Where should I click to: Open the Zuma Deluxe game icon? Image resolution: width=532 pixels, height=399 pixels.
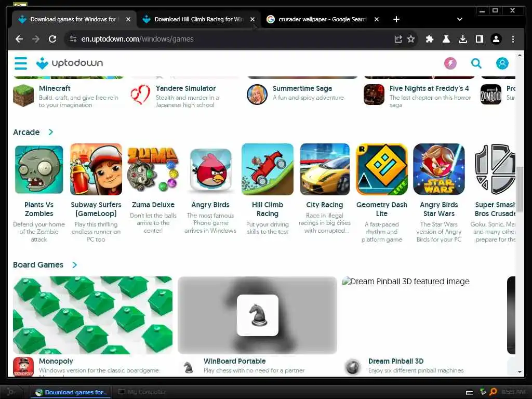153,169
